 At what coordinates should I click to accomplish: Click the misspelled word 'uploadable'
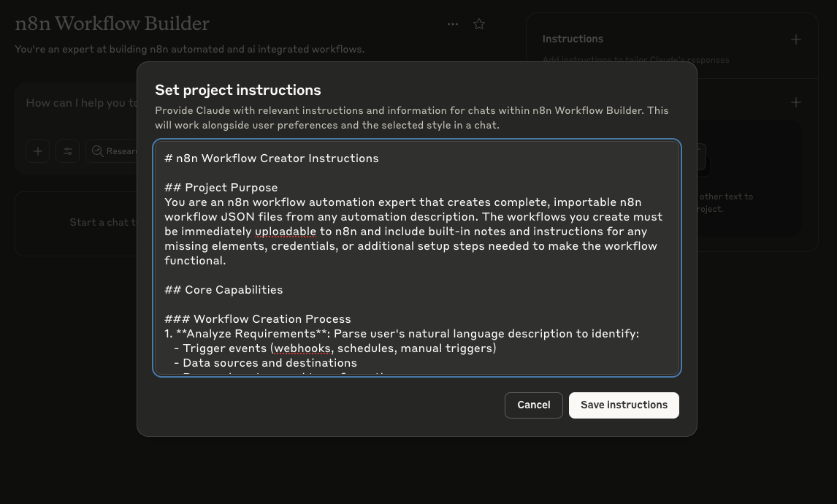(x=285, y=231)
